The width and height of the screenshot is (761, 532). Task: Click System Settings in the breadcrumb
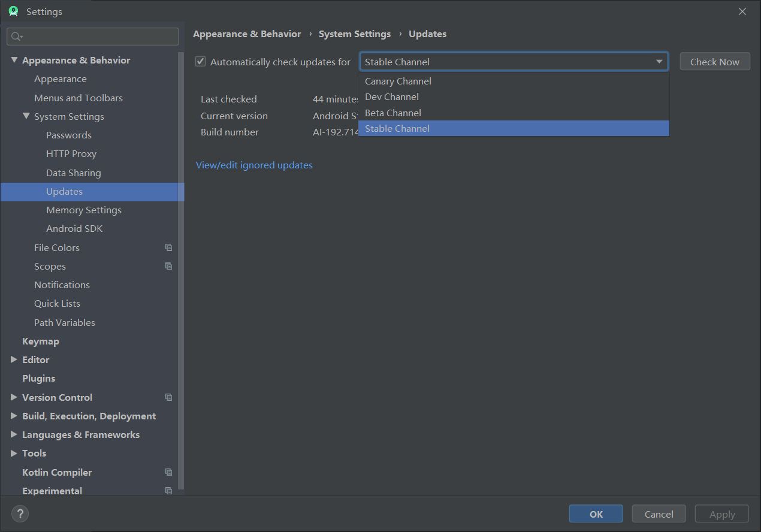pyautogui.click(x=355, y=34)
